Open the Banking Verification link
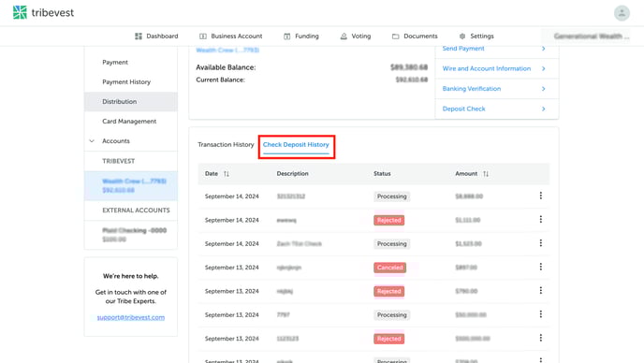 pos(472,89)
